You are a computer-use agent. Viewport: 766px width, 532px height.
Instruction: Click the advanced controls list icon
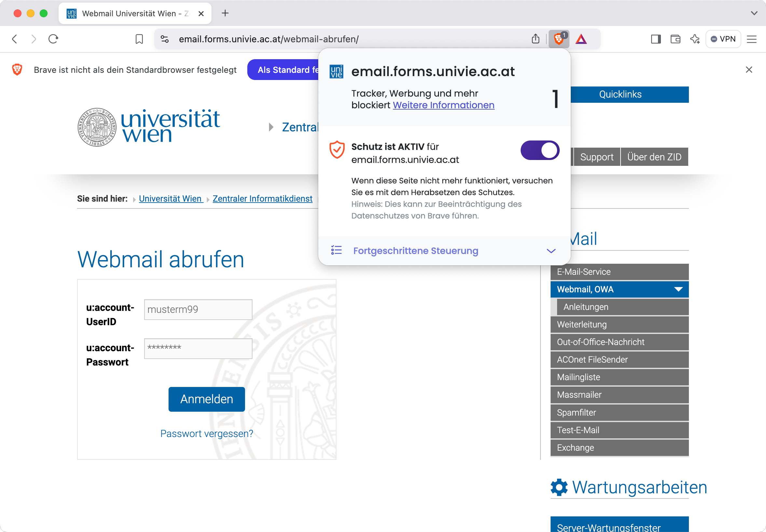click(336, 250)
